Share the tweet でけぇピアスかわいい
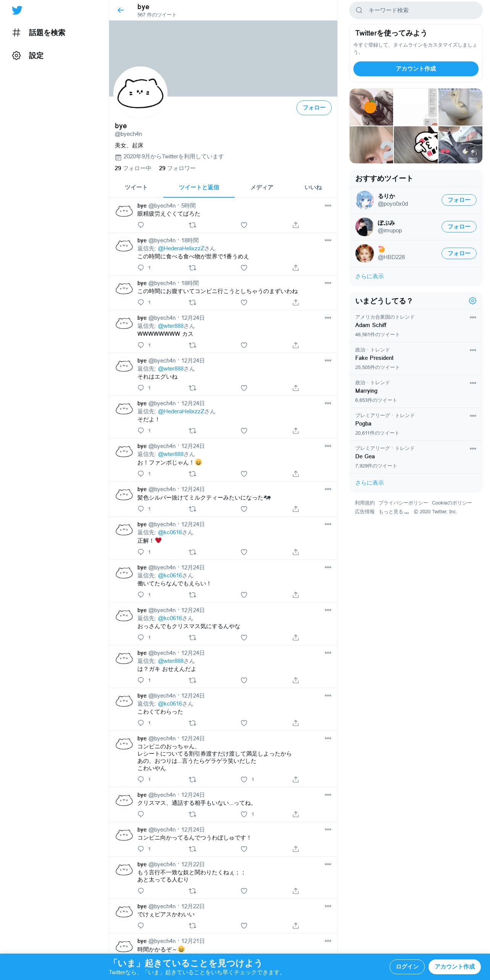The width and height of the screenshot is (490, 980). 296,926
